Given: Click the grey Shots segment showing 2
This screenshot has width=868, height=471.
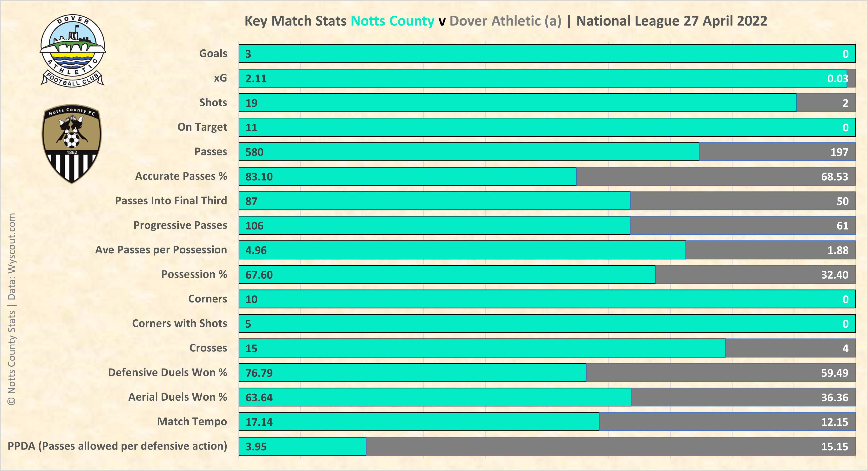Looking at the screenshot, I should pos(826,103).
